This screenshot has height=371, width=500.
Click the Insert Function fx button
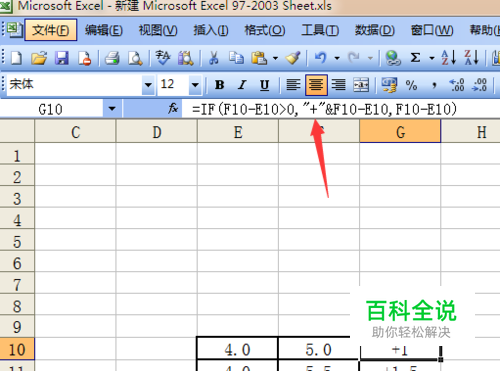(173, 109)
